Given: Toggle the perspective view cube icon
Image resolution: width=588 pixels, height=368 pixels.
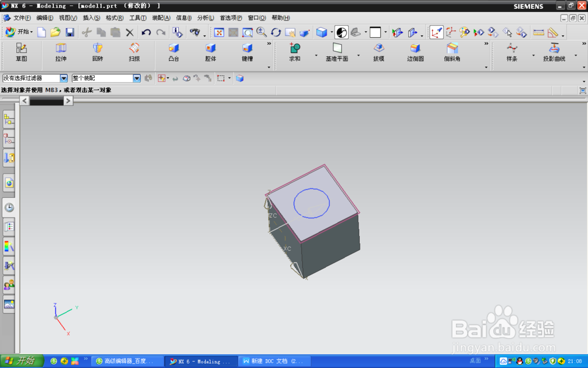Looking at the screenshot, I should tap(305, 32).
